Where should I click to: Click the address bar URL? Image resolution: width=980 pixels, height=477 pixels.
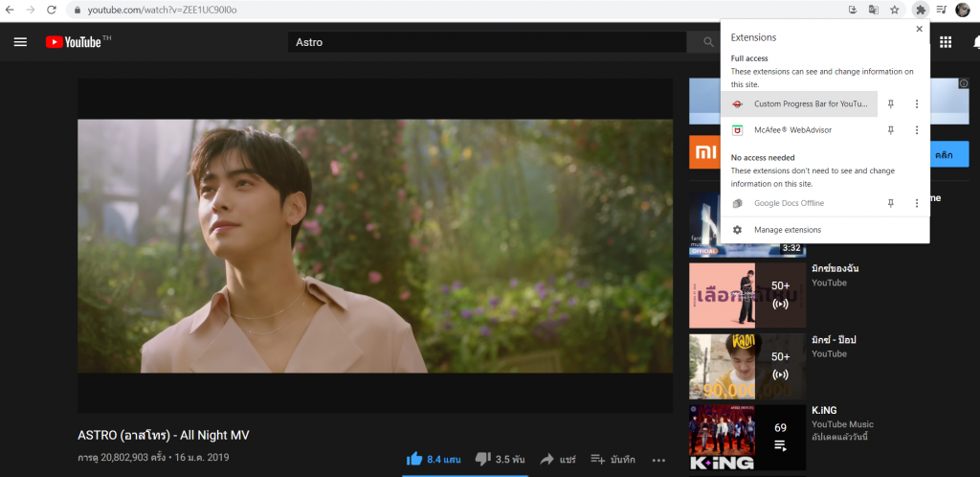162,10
